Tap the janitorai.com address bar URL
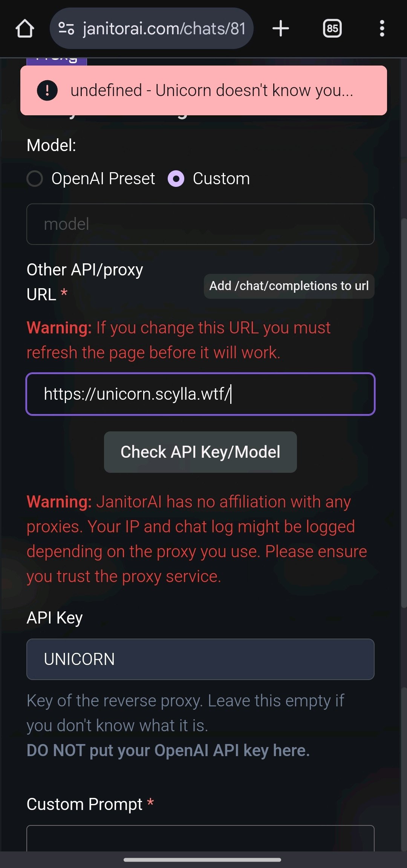Viewport: 407px width, 868px height. pyautogui.click(x=164, y=29)
